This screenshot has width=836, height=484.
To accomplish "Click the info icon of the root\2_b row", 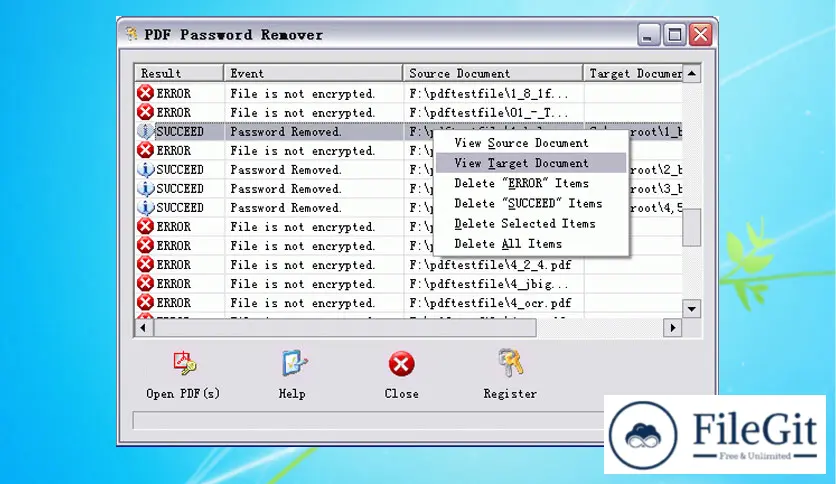I will pyautogui.click(x=145, y=170).
